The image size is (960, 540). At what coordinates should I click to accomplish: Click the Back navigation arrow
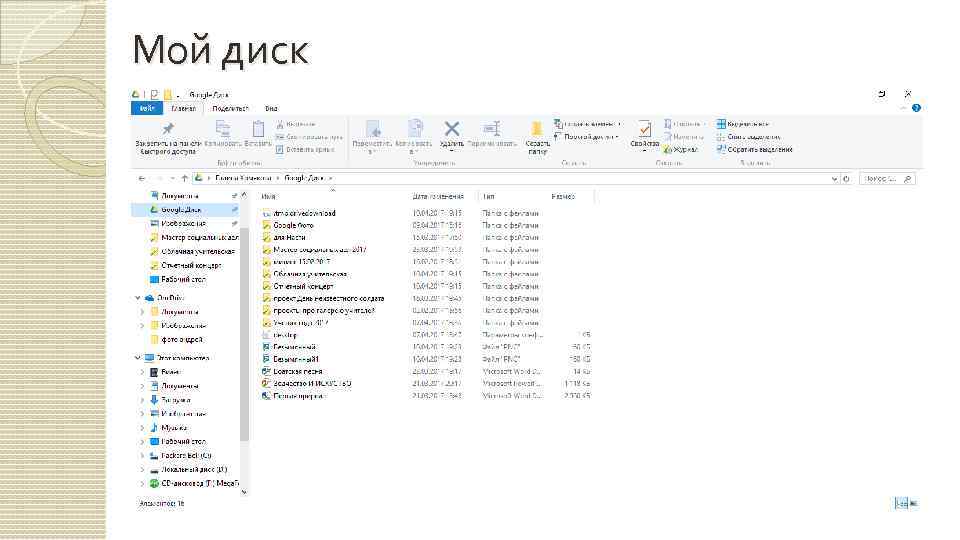142,178
